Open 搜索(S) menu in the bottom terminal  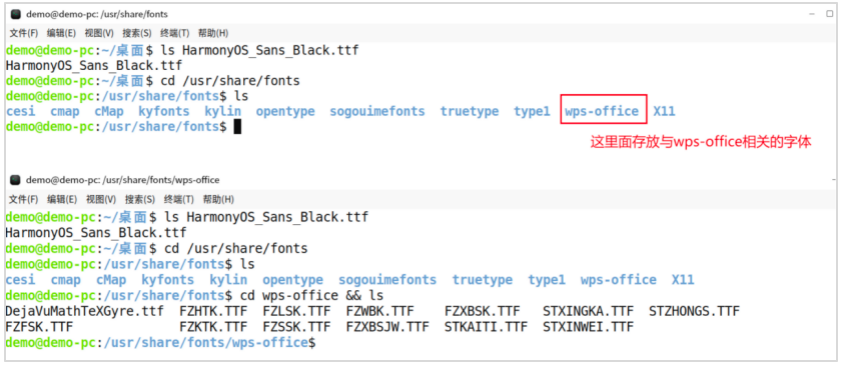click(140, 200)
